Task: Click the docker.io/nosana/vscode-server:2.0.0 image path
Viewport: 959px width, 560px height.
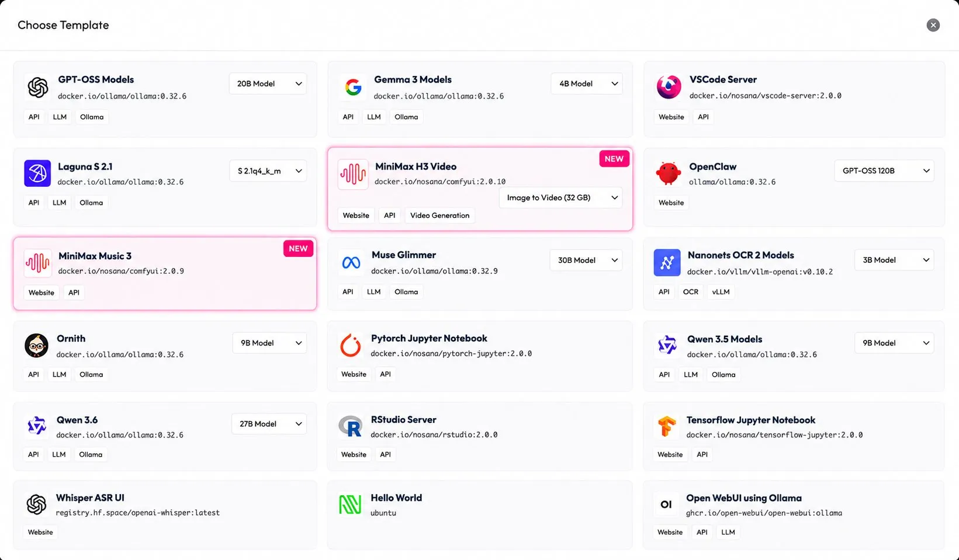Action: coord(766,96)
